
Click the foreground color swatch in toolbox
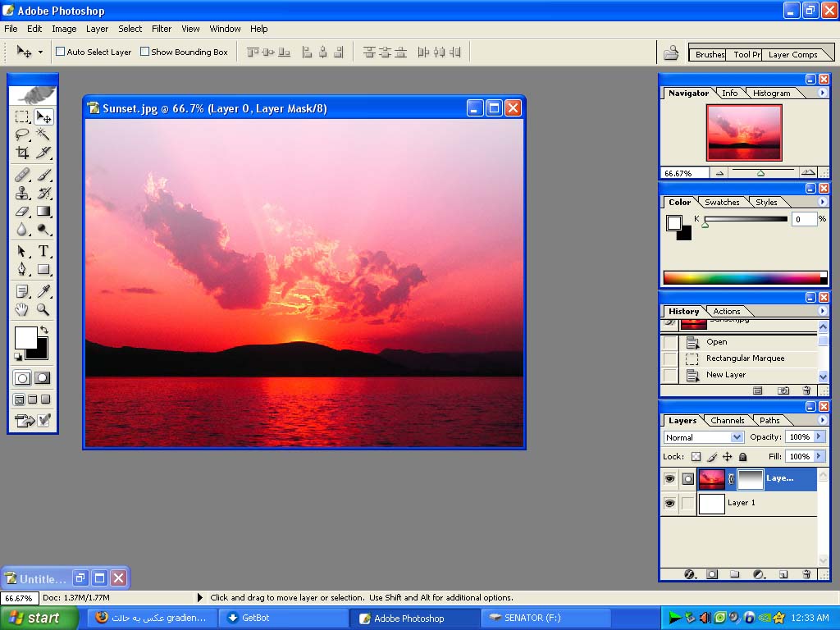tap(25, 337)
